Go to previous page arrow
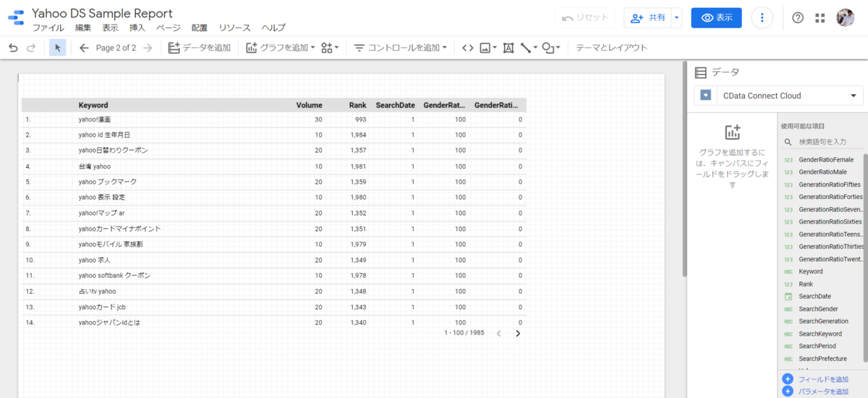 tap(84, 48)
